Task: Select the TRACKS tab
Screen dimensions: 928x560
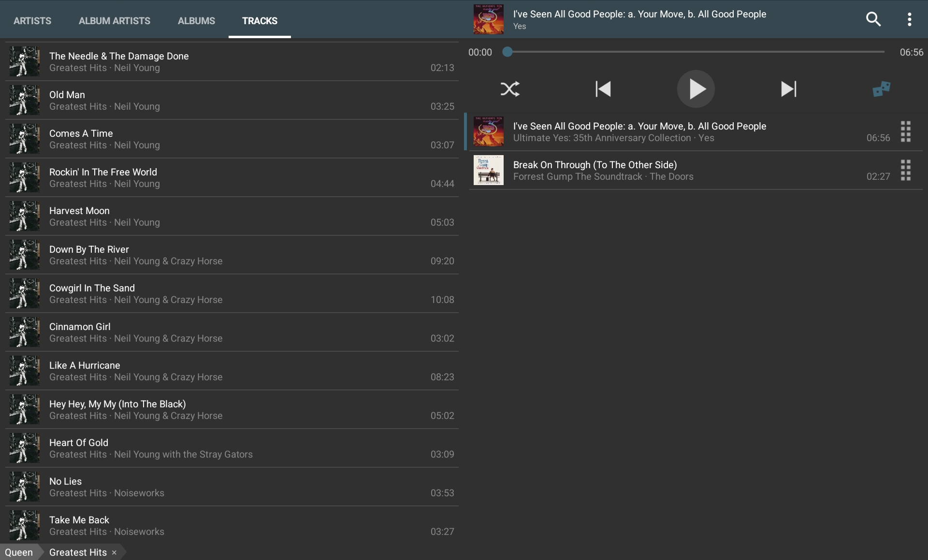Action: 260,21
